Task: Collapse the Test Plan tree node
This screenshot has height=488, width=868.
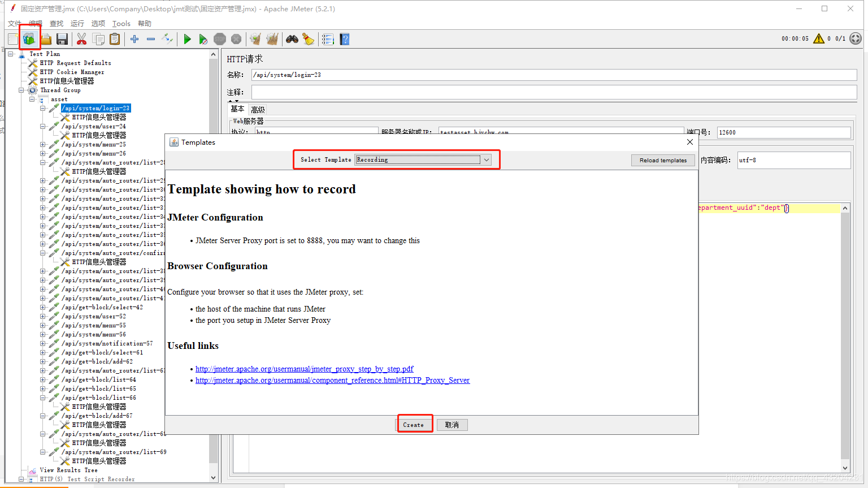Action: click(x=11, y=54)
